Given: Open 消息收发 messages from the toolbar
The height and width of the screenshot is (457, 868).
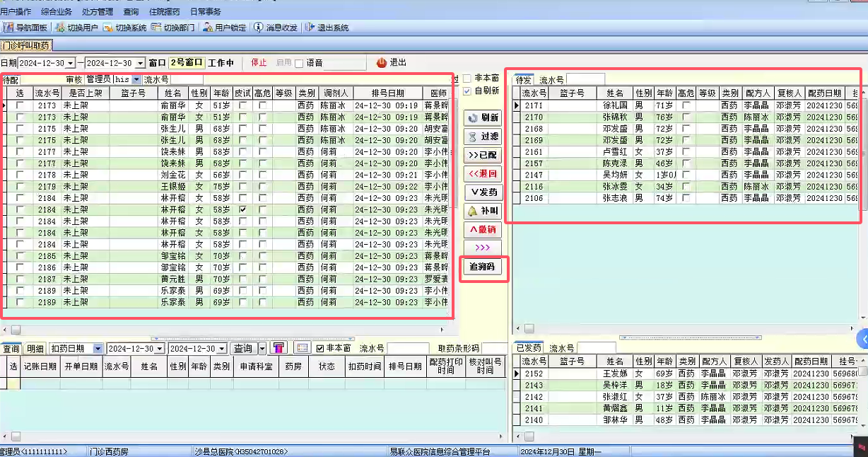Looking at the screenshot, I should click(x=275, y=28).
